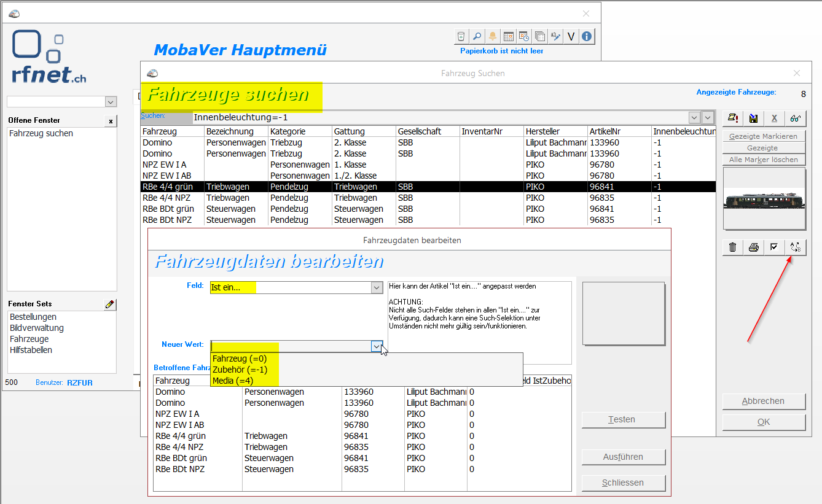
Task: Click the magnifying glass search icon in Hauptmenü
Action: point(477,36)
